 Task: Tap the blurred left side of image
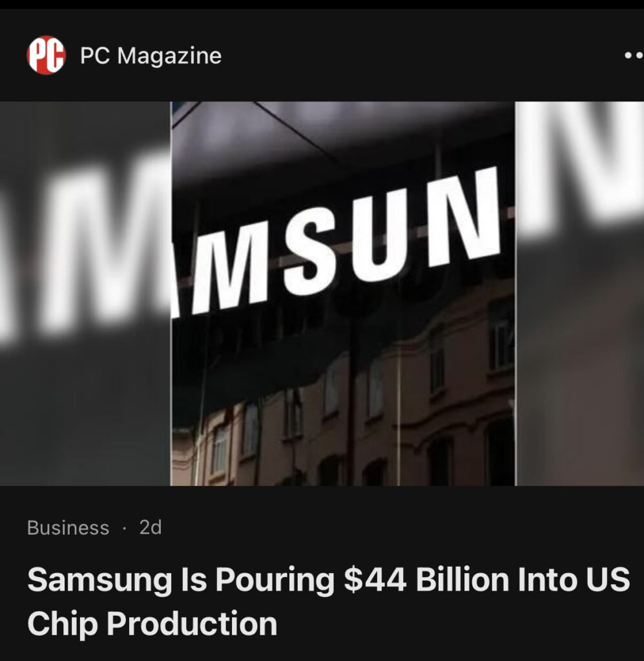pos(85,294)
